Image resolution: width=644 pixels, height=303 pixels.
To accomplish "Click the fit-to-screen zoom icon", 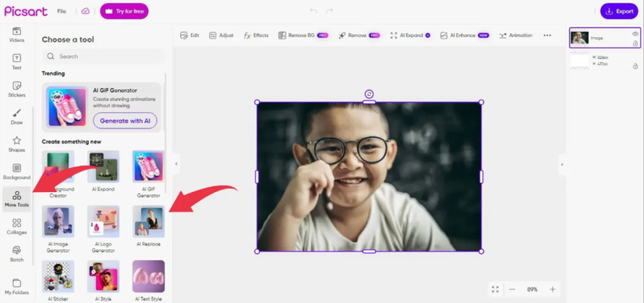I will coord(495,289).
